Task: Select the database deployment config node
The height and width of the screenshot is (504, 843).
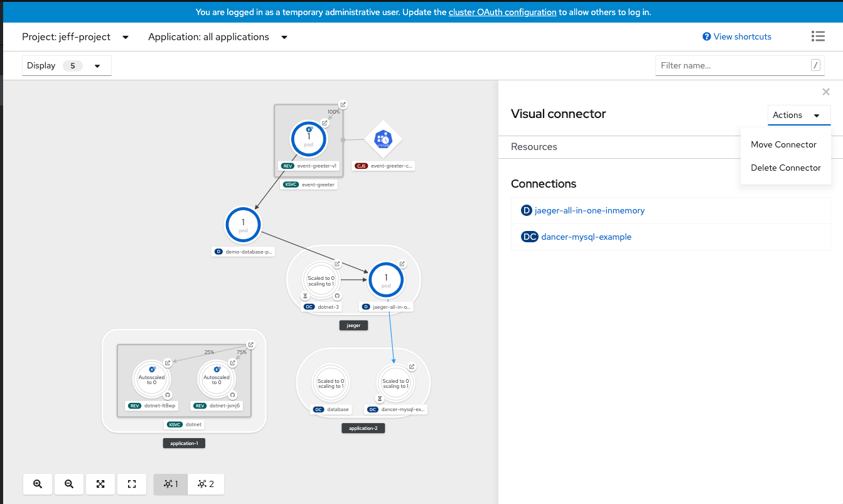Action: [x=330, y=383]
